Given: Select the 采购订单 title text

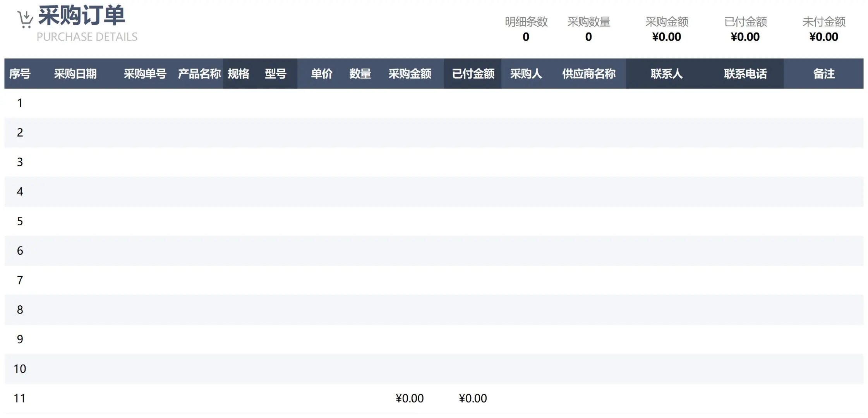Looking at the screenshot, I should tap(81, 16).
